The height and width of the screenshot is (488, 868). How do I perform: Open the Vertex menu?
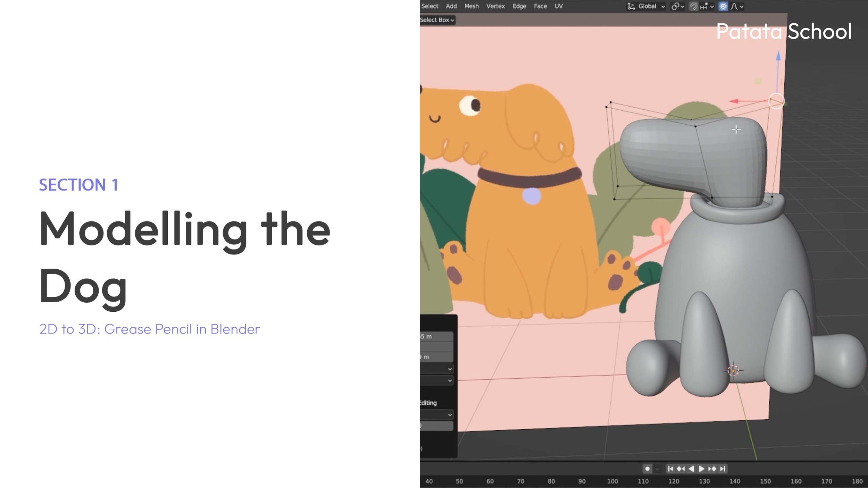[495, 6]
